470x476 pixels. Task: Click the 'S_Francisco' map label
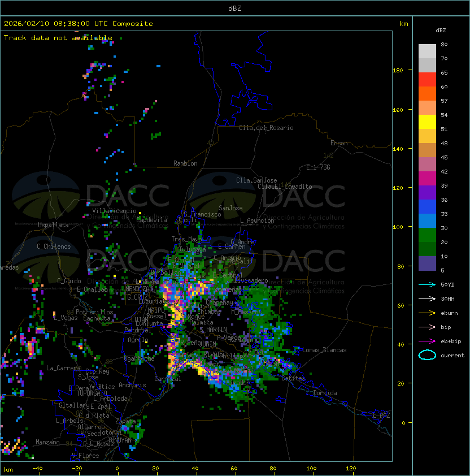point(202,214)
